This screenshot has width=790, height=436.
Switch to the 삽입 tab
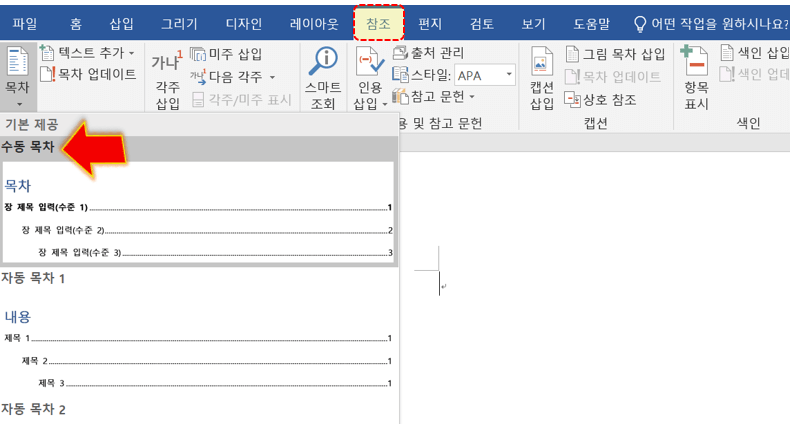pos(121,24)
